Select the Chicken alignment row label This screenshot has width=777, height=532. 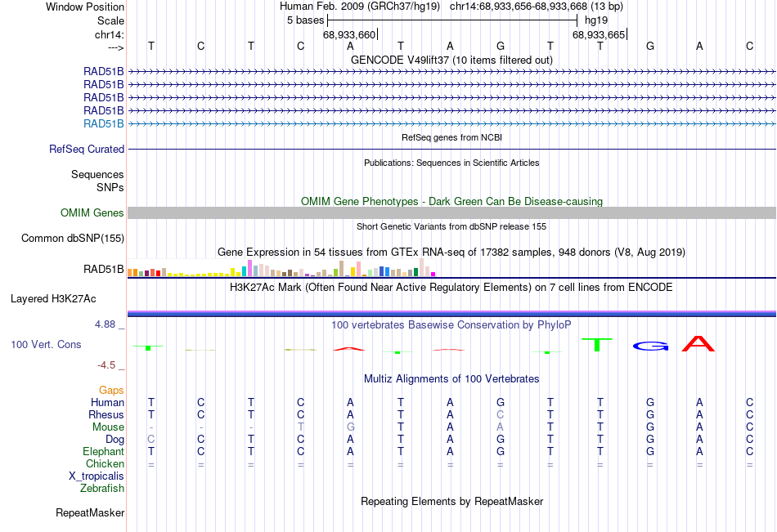coord(105,463)
